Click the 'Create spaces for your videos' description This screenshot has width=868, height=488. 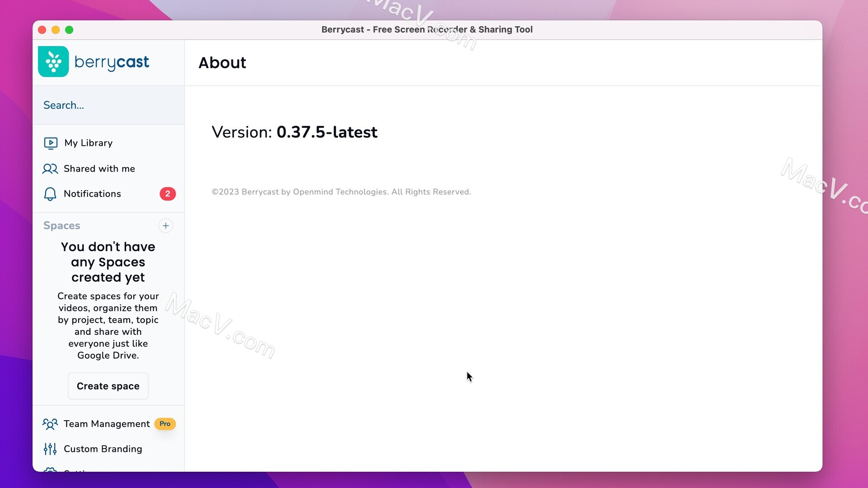[108, 326]
